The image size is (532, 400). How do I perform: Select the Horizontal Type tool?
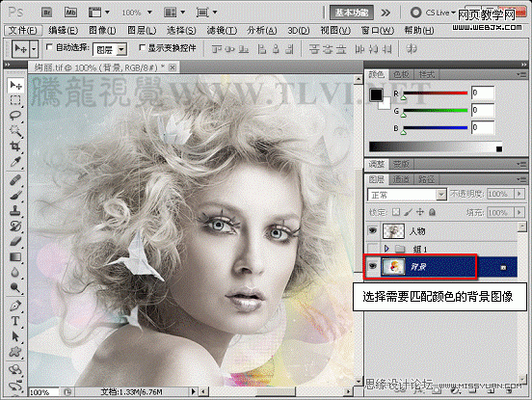point(15,321)
